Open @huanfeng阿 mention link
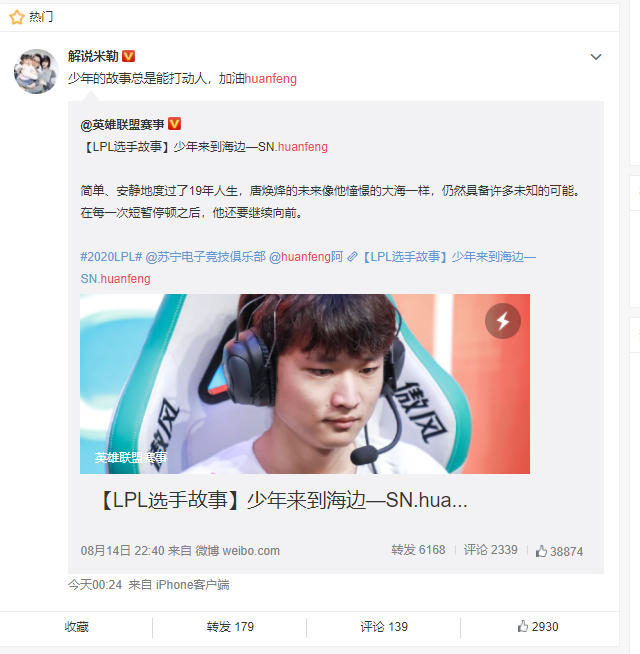This screenshot has width=640, height=654. coord(306,257)
